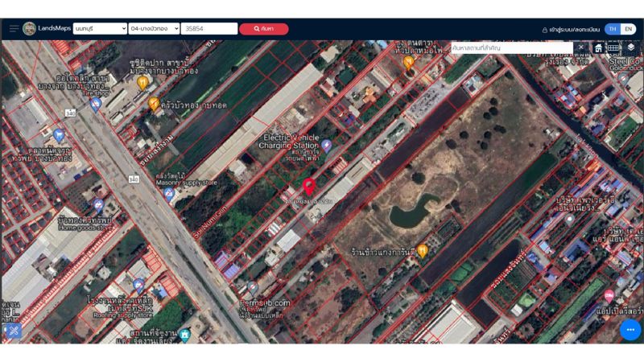Select the Electric Vehicle Charging Station marker
Viewport: 644px width, 362px height.
[x=327, y=145]
